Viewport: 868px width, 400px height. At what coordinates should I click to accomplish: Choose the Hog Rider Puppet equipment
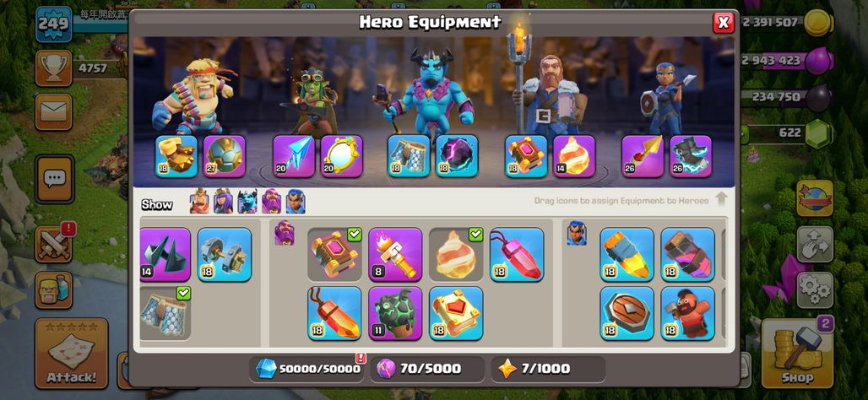(687, 313)
